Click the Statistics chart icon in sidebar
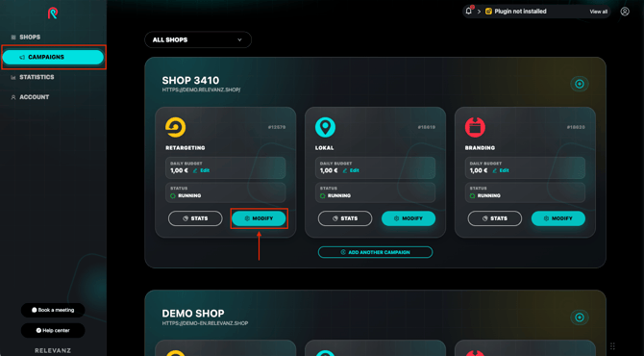Image resolution: width=644 pixels, height=356 pixels. tap(13, 77)
